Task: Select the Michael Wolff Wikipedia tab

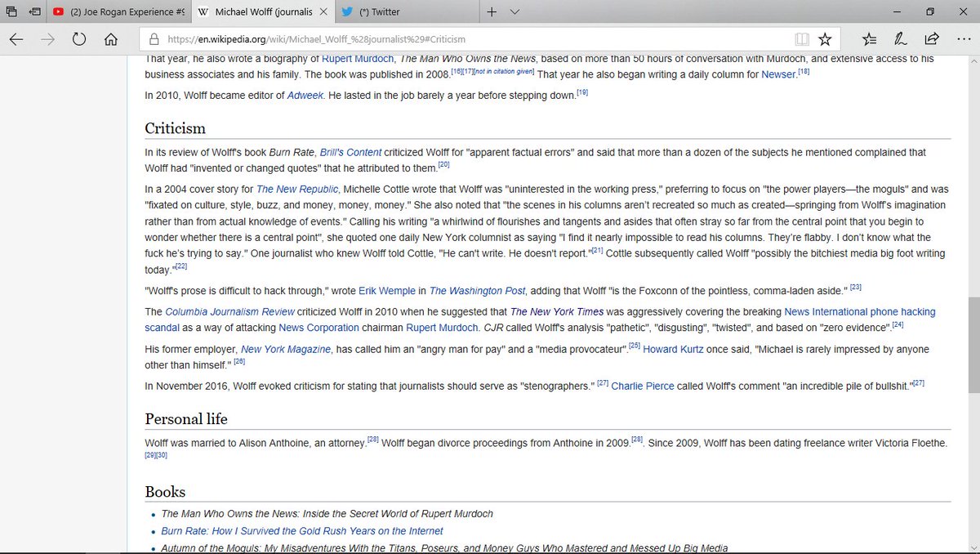Action: point(253,12)
